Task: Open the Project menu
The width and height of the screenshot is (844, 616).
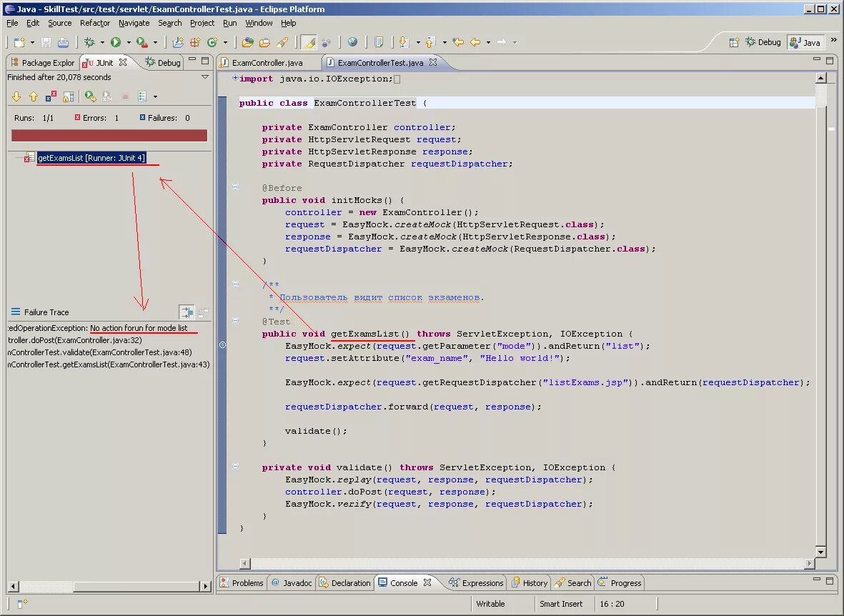Action: (202, 23)
